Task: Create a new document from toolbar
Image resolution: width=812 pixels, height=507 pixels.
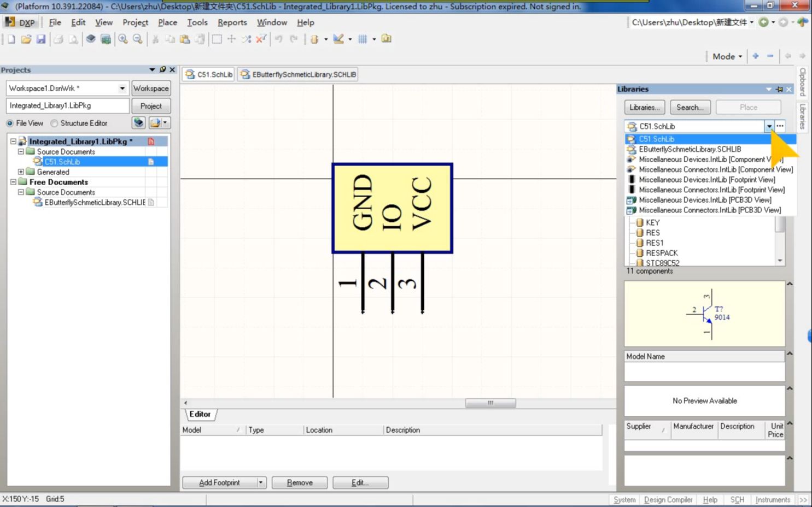Action: click(11, 39)
